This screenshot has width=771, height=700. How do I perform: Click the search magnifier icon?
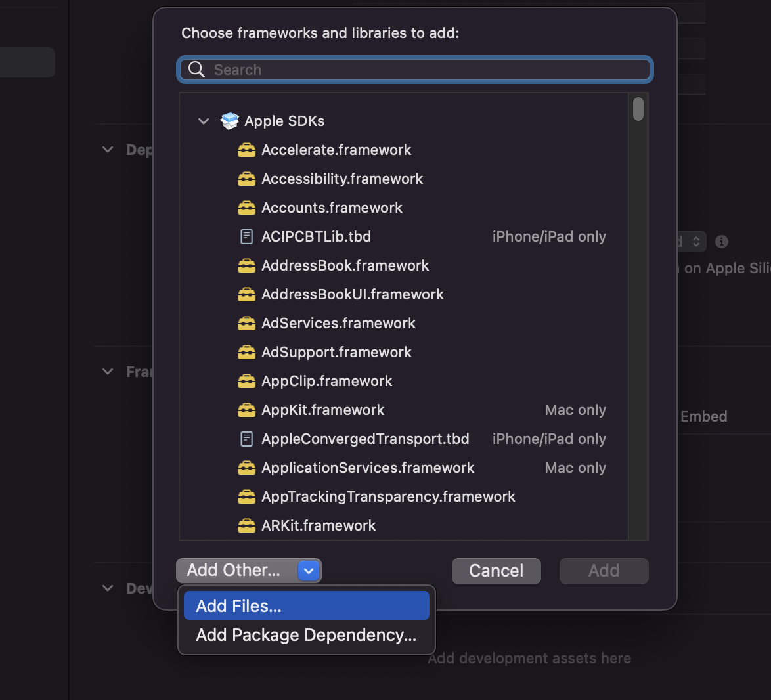coord(196,70)
